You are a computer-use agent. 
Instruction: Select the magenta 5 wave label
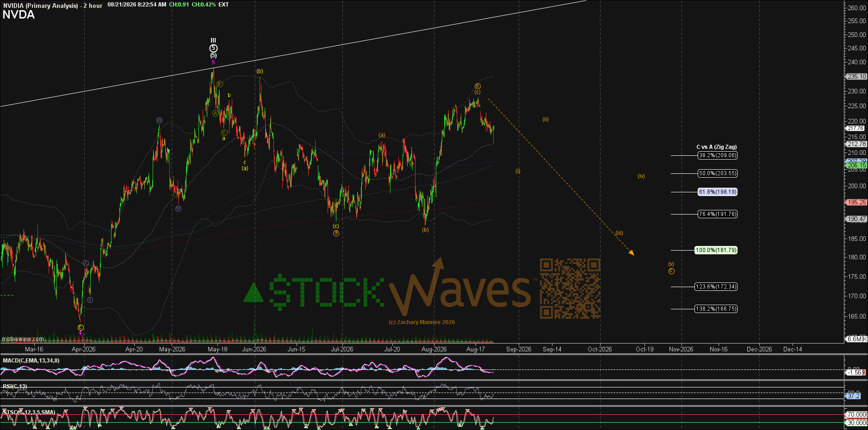click(213, 62)
